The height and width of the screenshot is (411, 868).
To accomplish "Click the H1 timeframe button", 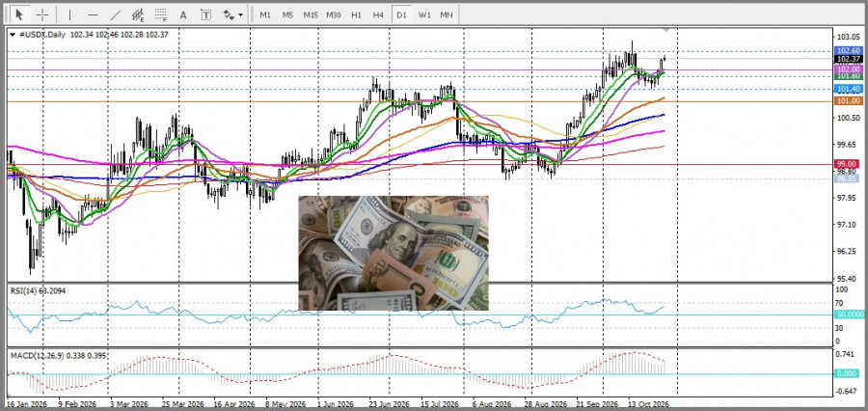I will point(356,15).
